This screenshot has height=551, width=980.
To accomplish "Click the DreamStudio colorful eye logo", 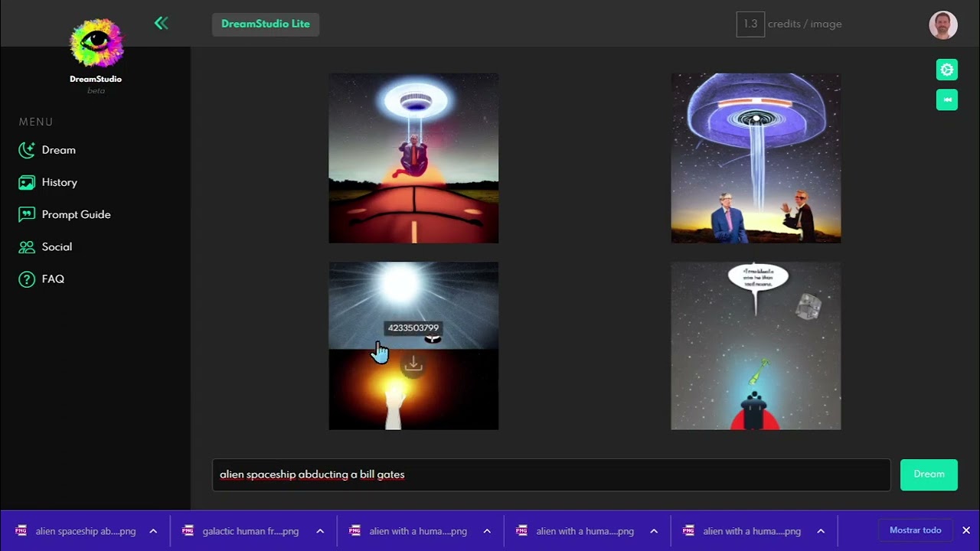I will 96,43.
